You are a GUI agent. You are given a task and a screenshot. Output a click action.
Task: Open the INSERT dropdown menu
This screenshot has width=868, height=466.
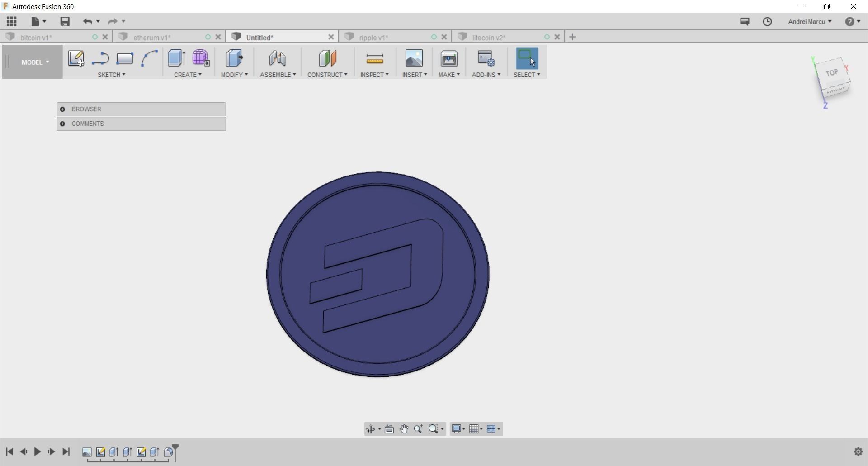click(x=415, y=75)
